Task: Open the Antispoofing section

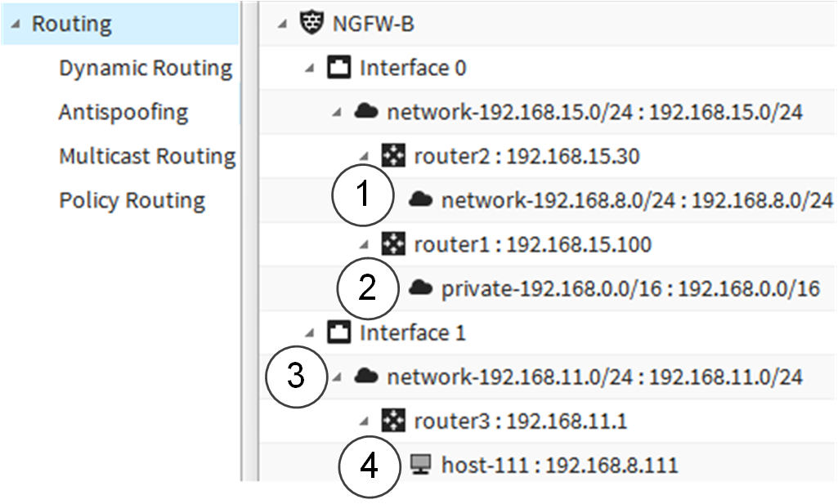Action: click(123, 112)
